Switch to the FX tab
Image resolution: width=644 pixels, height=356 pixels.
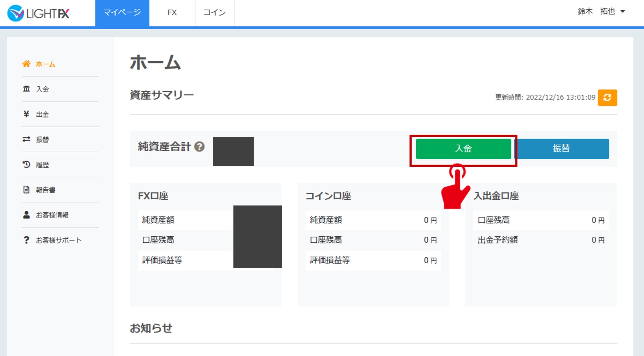click(x=172, y=13)
